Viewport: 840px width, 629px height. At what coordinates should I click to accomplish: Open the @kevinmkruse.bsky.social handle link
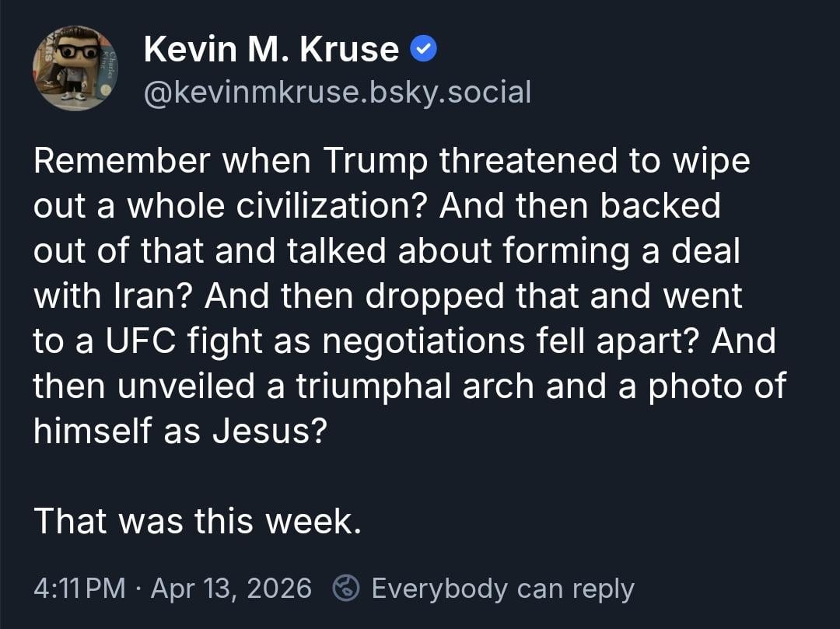click(x=338, y=93)
